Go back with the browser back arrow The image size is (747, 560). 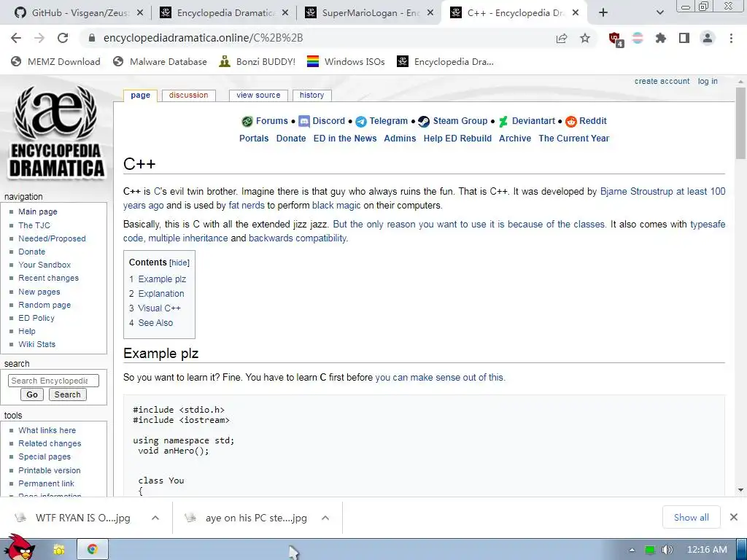(x=16, y=38)
